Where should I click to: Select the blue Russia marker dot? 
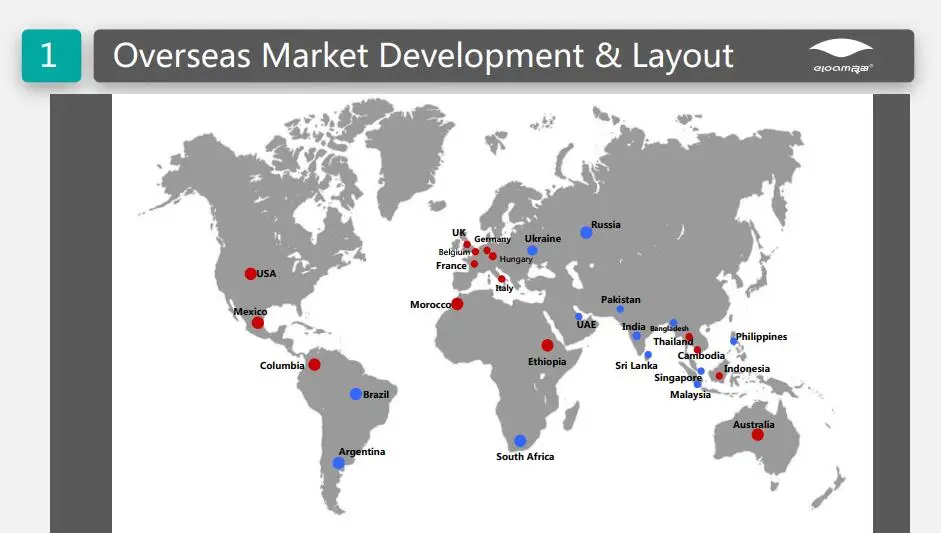click(586, 232)
